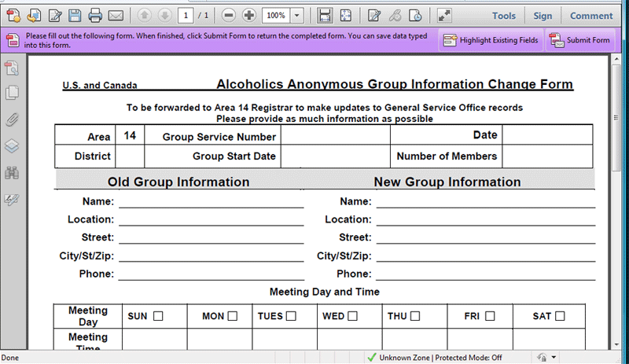The image size is (629, 364).
Task: Click the vertical scrollbar thumb
Action: 616,118
